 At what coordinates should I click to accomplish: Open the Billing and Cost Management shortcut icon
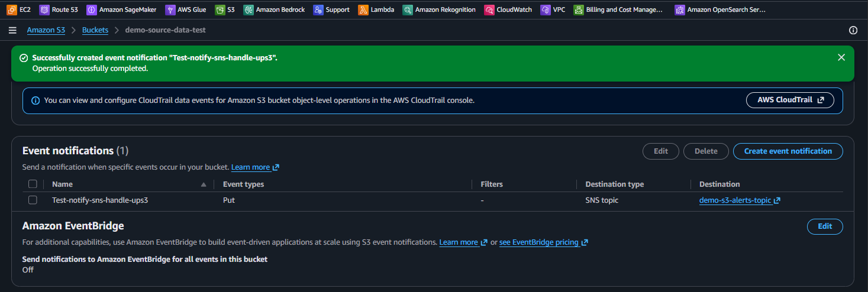(x=578, y=9)
